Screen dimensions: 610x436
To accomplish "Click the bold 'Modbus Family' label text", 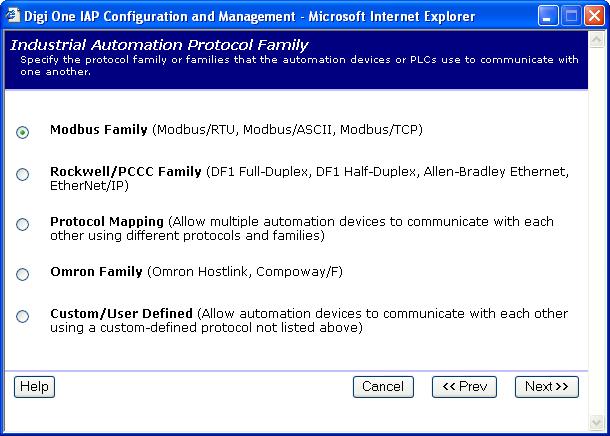I will point(98,130).
